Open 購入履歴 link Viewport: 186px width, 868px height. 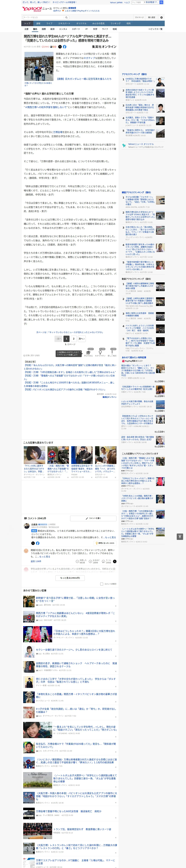[152, 17]
